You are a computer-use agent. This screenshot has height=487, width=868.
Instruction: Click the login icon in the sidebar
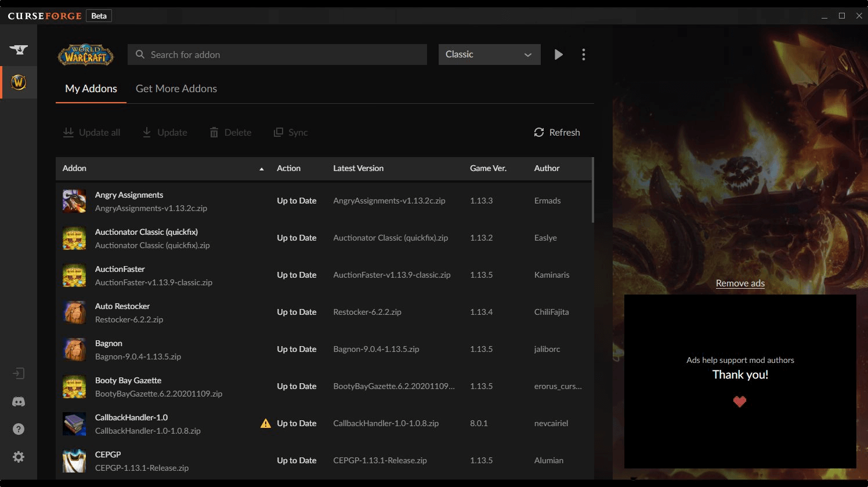[x=19, y=373]
